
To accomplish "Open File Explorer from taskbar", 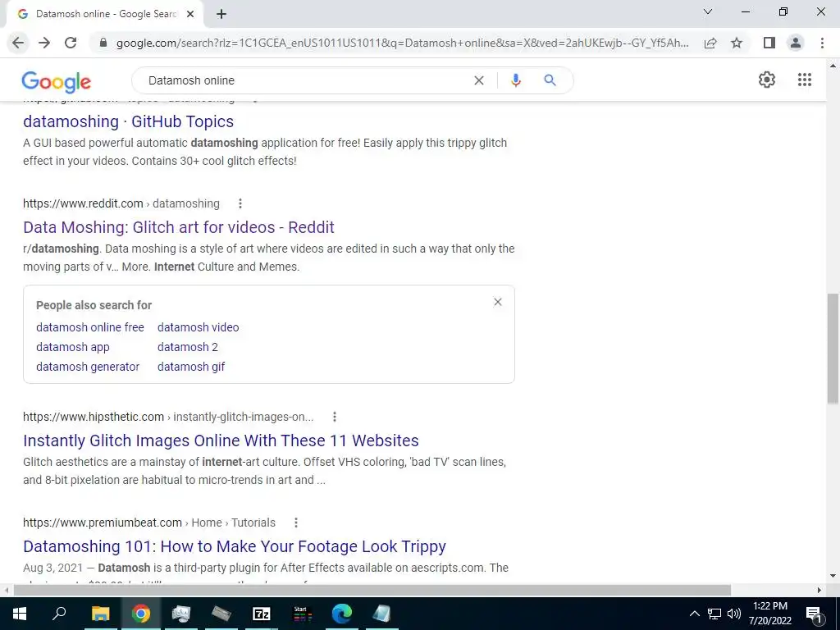I will 100,614.
